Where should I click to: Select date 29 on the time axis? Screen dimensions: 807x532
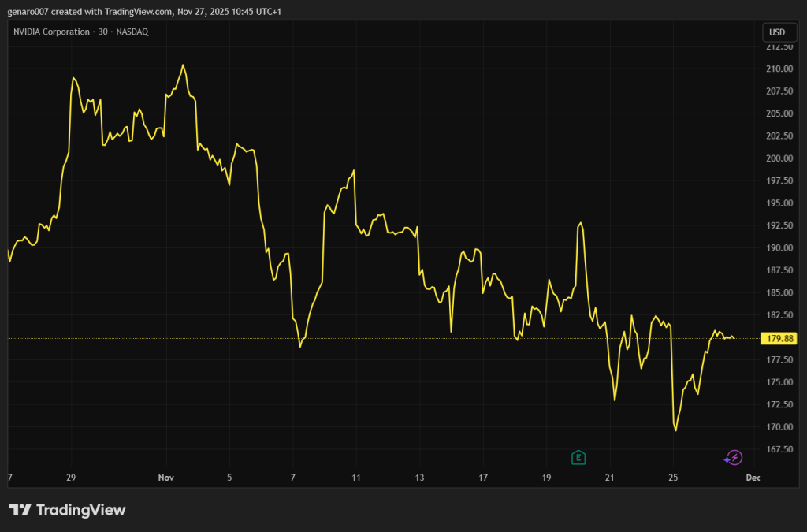[x=71, y=478]
